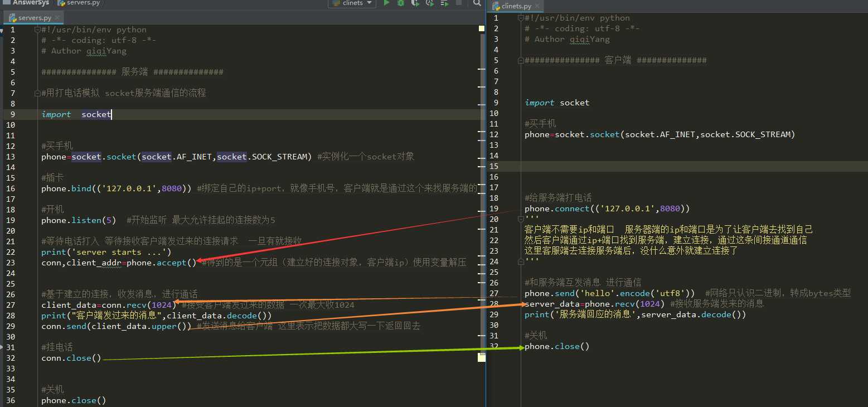Click the profiler run icon in toolbar
Screen dimensions: 868x407
pos(429,3)
